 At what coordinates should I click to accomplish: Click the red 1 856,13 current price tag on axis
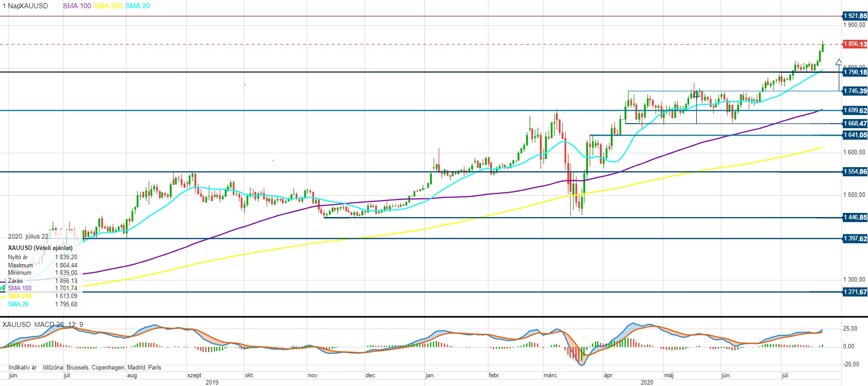(855, 44)
